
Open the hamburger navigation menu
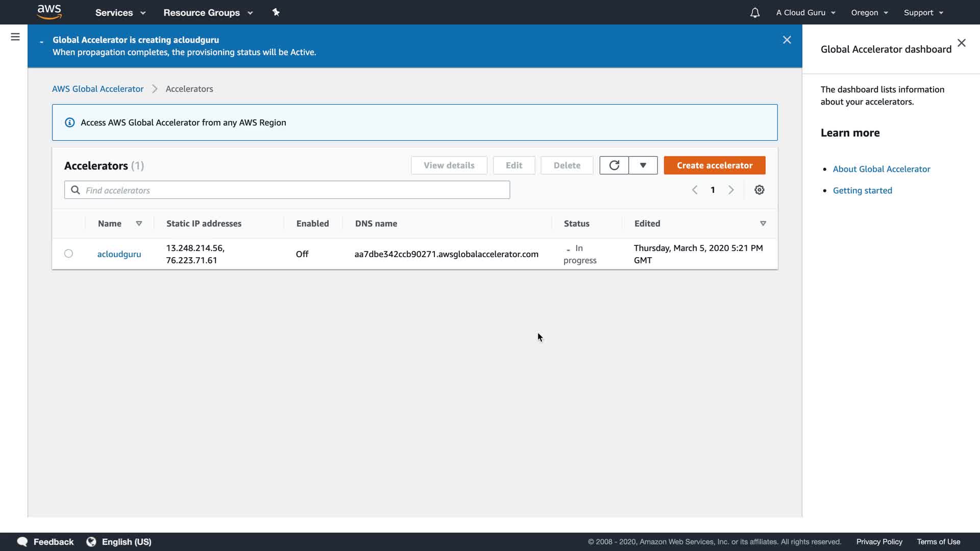tap(15, 37)
